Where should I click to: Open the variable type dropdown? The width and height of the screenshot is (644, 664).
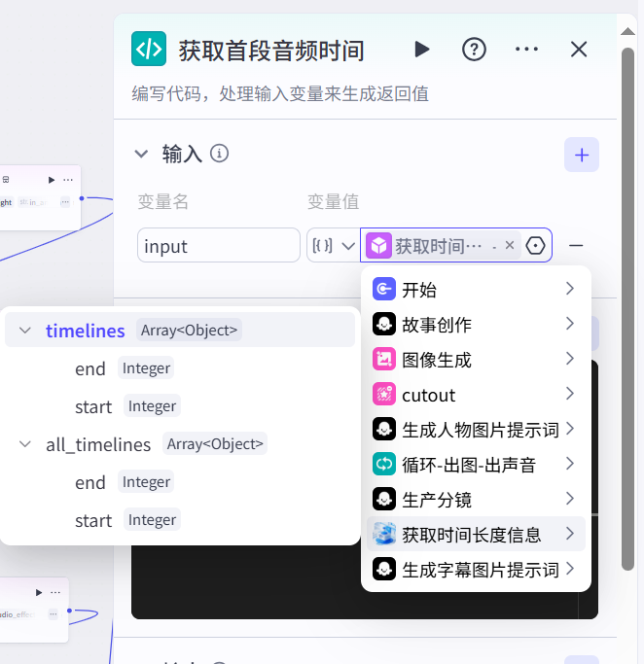(x=334, y=245)
